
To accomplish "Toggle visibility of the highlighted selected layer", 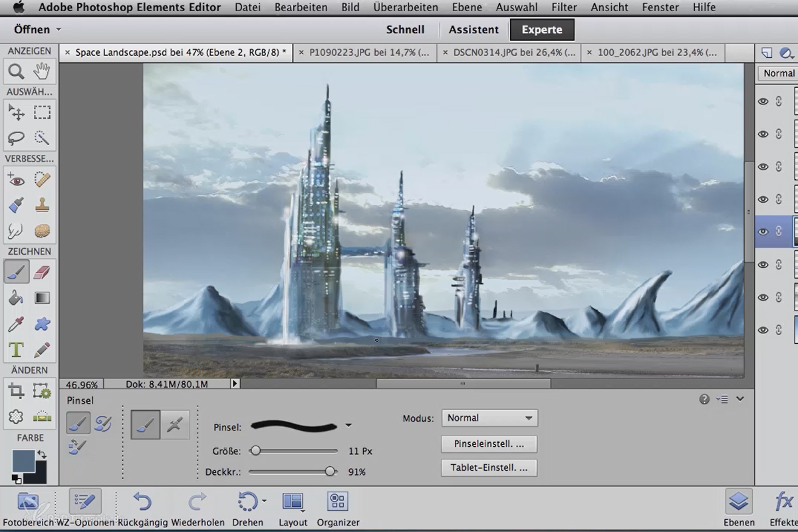I will (x=763, y=231).
